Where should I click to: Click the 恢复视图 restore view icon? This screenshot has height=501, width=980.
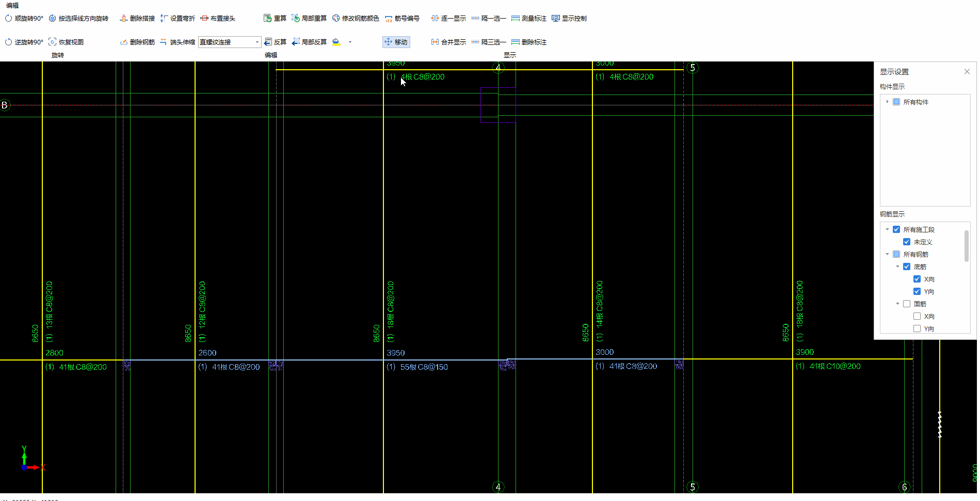[52, 42]
